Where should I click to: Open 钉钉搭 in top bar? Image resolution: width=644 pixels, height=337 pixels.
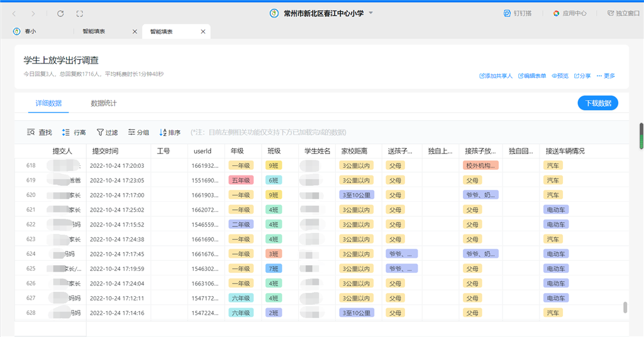tap(518, 13)
